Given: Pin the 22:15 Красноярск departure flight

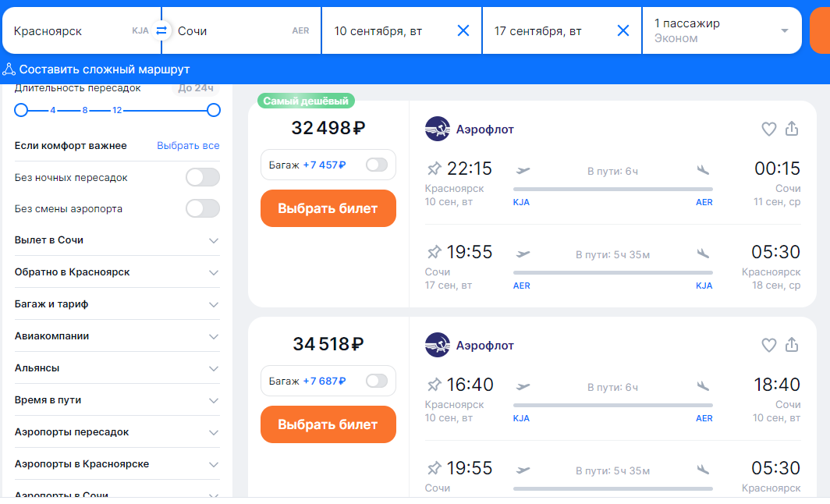Looking at the screenshot, I should [x=435, y=169].
